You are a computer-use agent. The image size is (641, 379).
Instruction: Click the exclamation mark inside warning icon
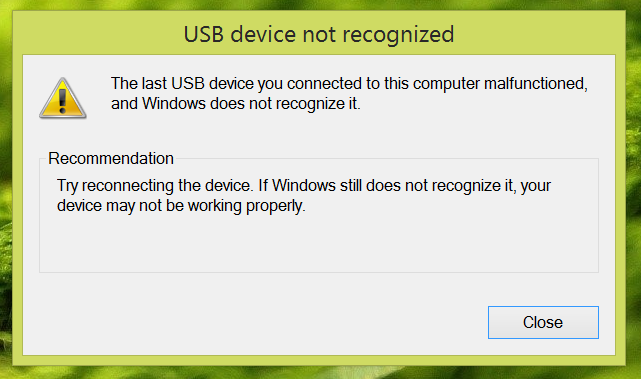pos(62,101)
